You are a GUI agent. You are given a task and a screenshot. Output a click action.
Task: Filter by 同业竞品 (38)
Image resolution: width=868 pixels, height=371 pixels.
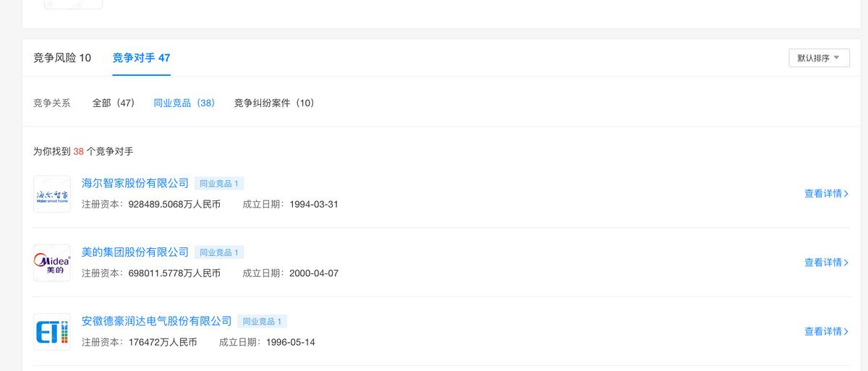pyautogui.click(x=184, y=103)
